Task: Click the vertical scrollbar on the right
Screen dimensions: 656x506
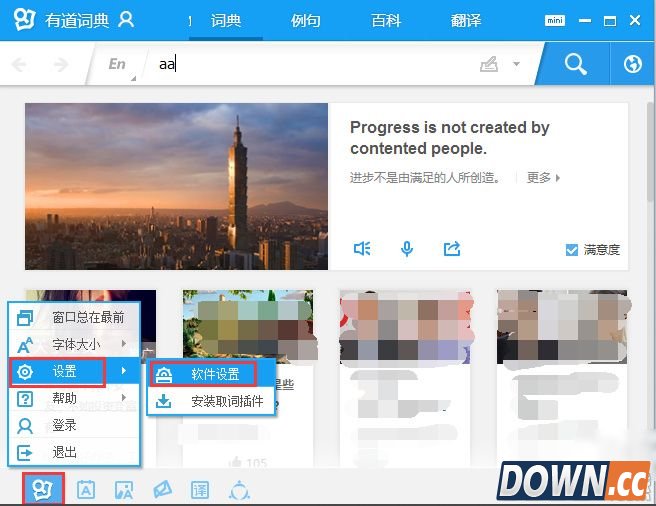Action: point(652,151)
